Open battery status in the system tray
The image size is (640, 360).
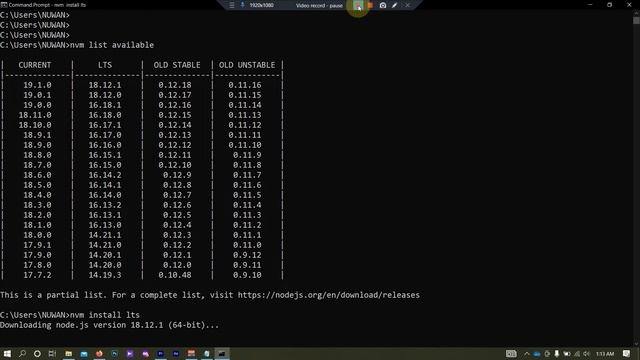[x=567, y=354]
